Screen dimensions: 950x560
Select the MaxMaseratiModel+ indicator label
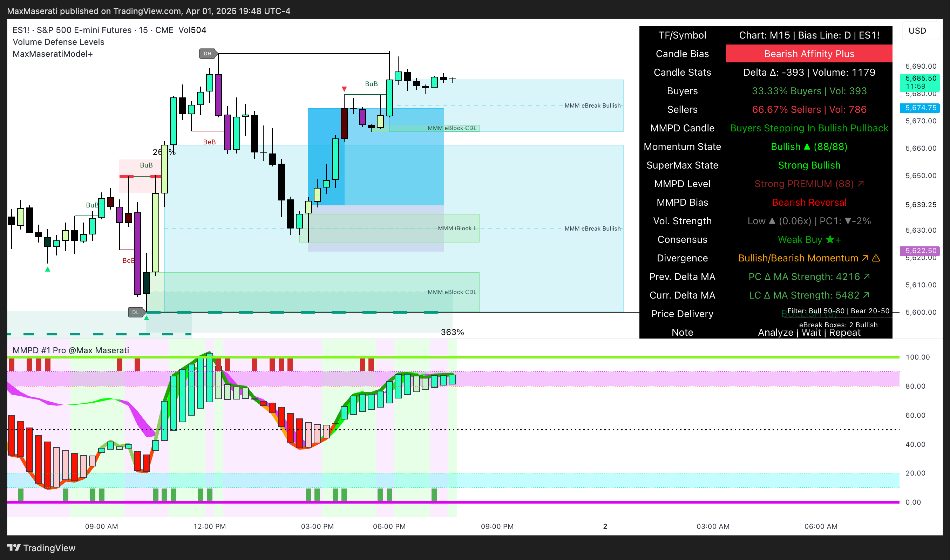pos(53,54)
